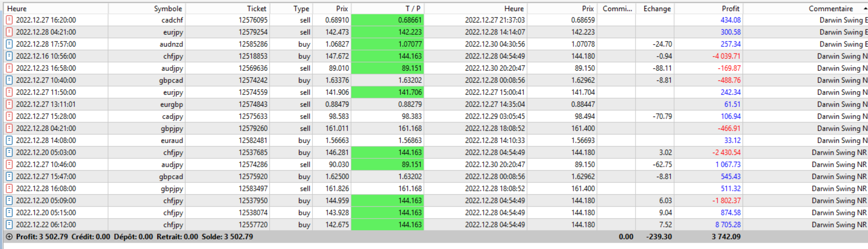Click the eurgbp symbol cell
The width and height of the screenshot is (868, 249).
click(172, 105)
